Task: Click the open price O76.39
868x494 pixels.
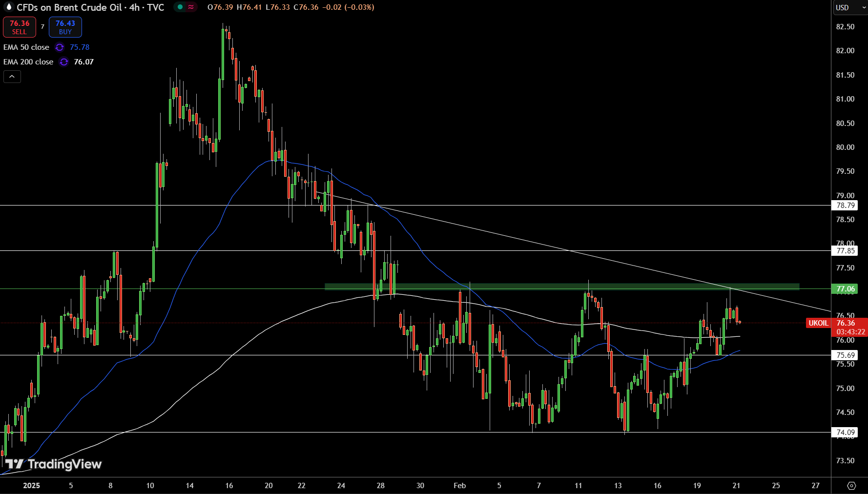Action: click(220, 7)
